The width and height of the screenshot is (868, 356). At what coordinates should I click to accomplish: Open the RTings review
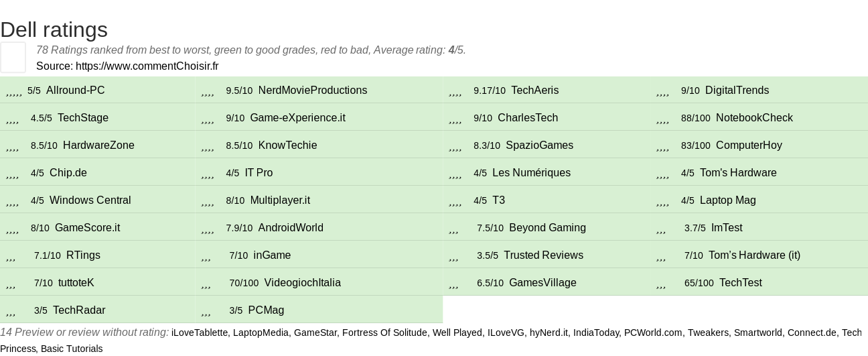pos(83,255)
